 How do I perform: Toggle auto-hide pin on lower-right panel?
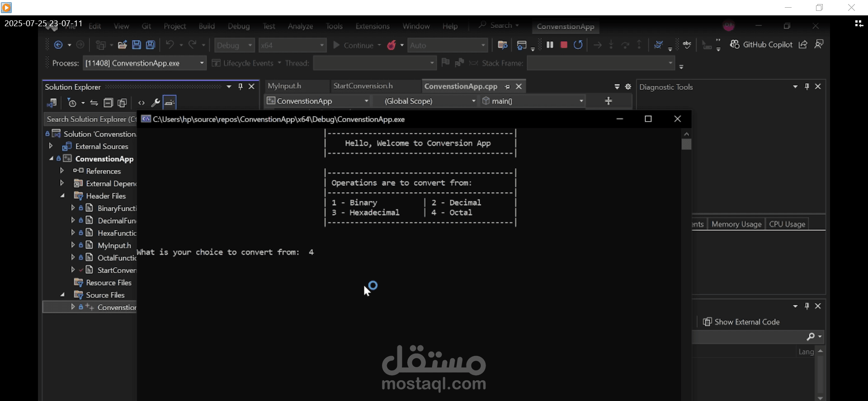point(807,306)
